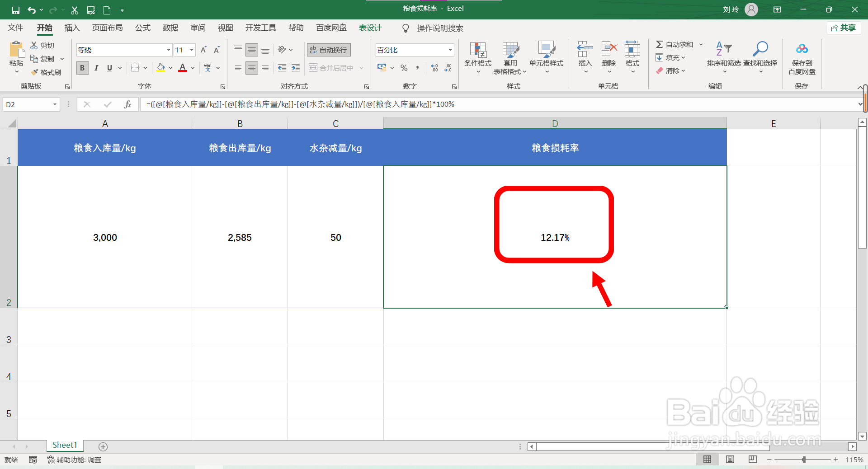Open the File (文件) tab
The height and width of the screenshot is (469, 868).
coord(15,28)
